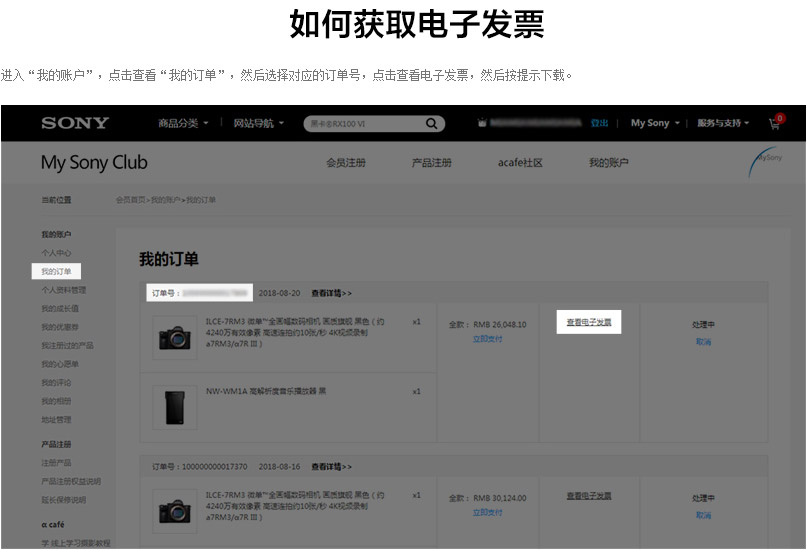Open the 会员注册 tab

346,163
